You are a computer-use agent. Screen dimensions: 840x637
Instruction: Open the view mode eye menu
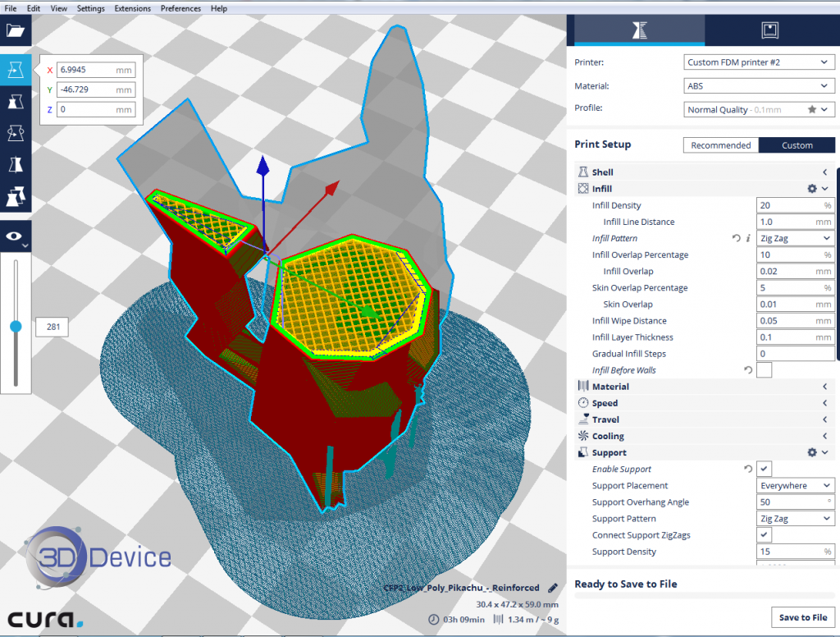(x=16, y=236)
